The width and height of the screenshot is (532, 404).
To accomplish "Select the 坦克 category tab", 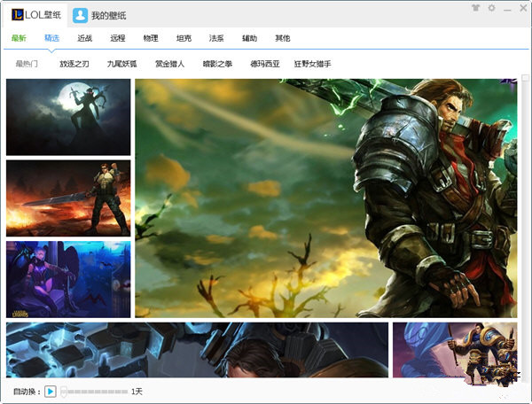I will click(184, 39).
